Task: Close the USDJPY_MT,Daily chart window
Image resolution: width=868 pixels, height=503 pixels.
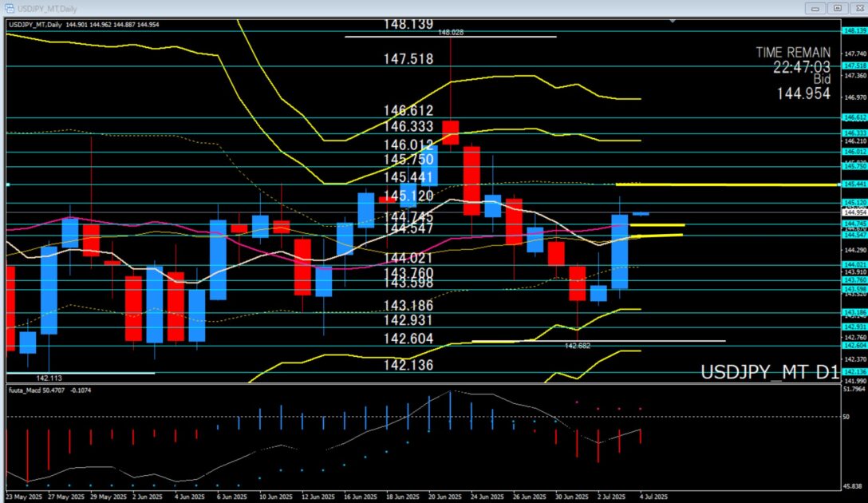Action: point(857,8)
